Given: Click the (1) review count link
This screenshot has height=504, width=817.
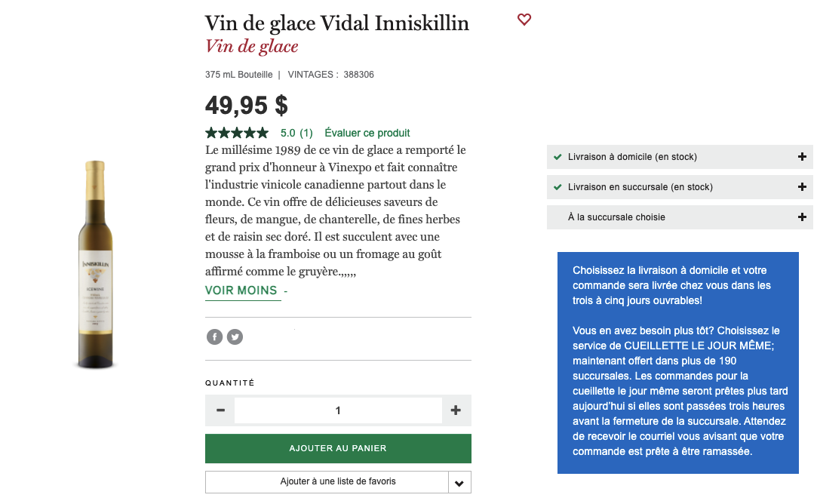Looking at the screenshot, I should point(305,132).
